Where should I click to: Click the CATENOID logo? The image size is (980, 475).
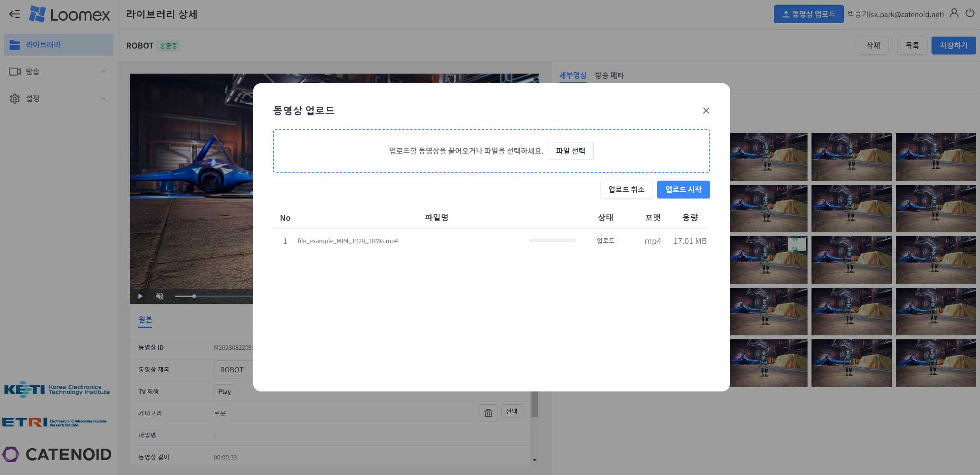tap(57, 454)
